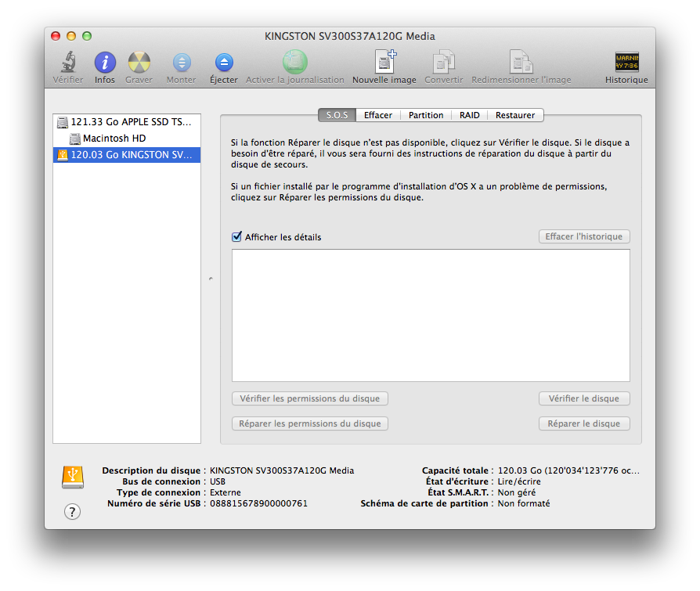The height and width of the screenshot is (591, 700).
Task: Click Redimensionner l'image toolbar icon
Action: [521, 63]
